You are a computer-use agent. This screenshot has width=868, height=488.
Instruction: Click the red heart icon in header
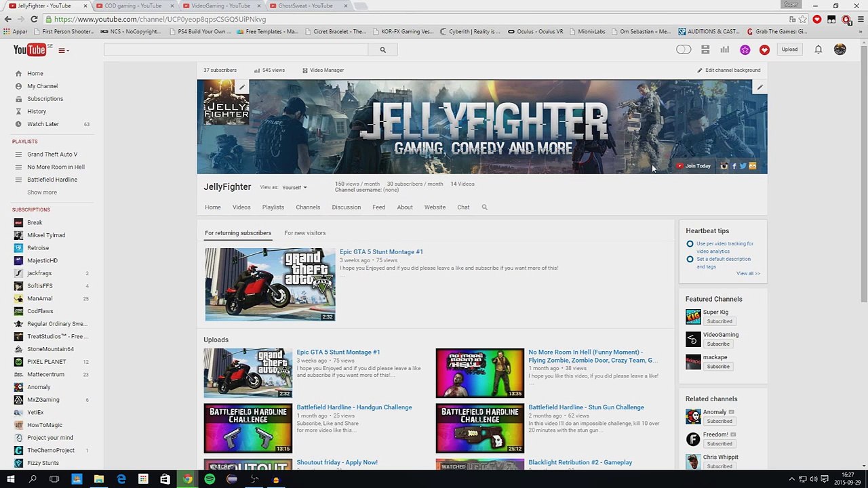[x=764, y=49]
